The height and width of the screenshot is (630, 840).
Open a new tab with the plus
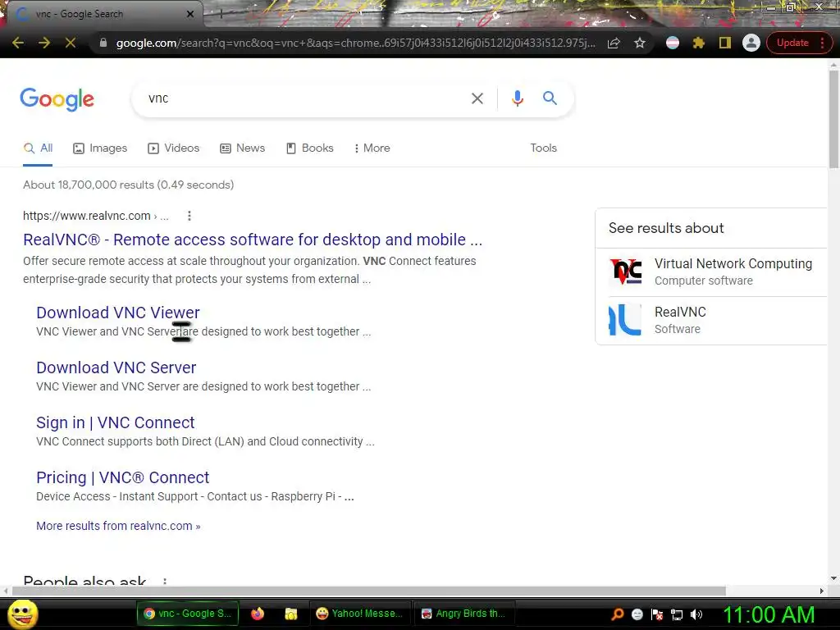221,14
